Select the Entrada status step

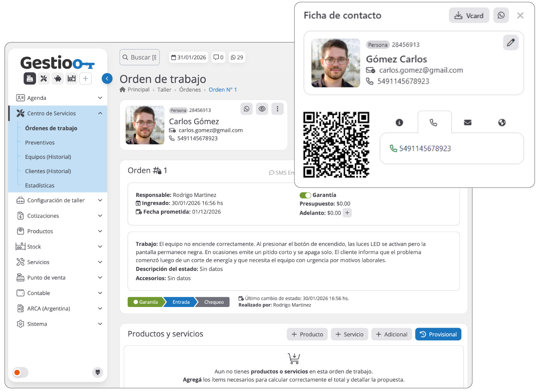coord(181,302)
